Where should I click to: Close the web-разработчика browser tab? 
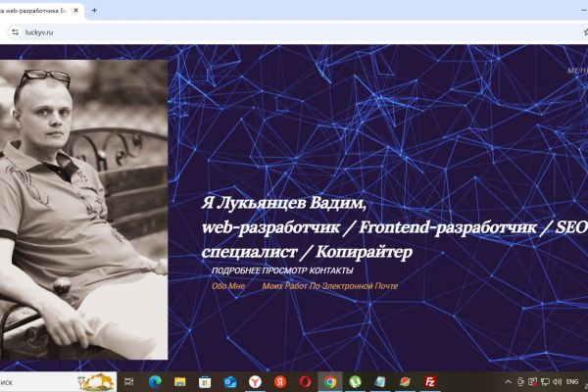click(x=76, y=11)
